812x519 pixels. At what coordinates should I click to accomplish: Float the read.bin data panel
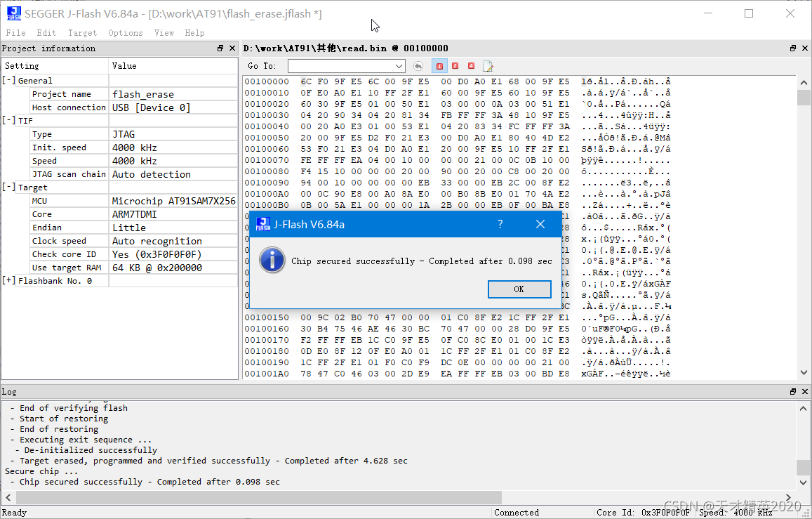(793, 48)
